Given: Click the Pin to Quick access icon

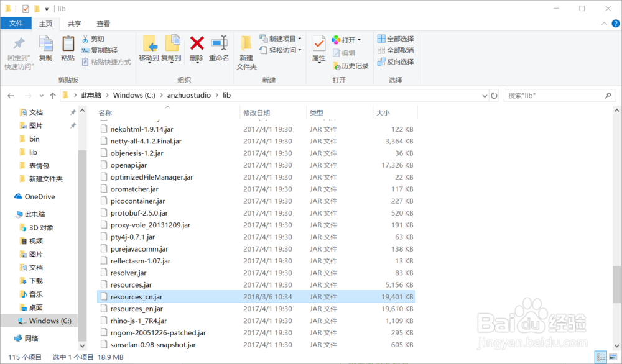Looking at the screenshot, I should click(19, 43).
